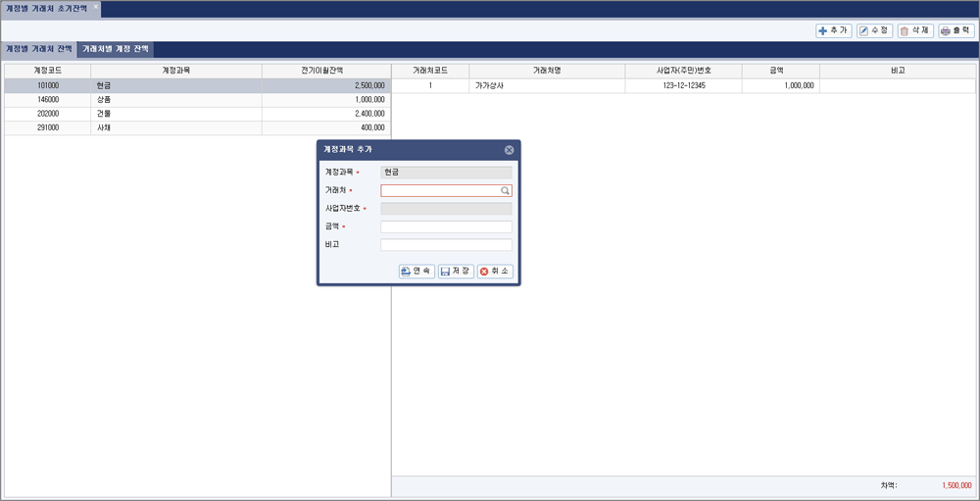The image size is (980, 501).
Task: Click the 수정 (edit) toolbar button
Action: tap(874, 30)
